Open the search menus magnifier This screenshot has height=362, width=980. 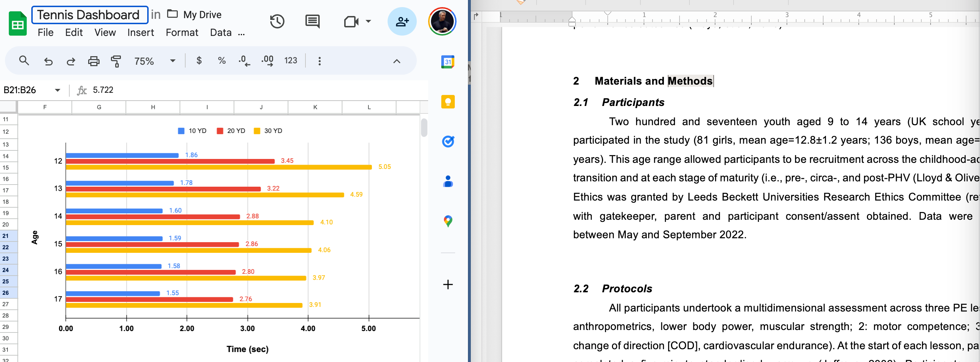tap(24, 60)
